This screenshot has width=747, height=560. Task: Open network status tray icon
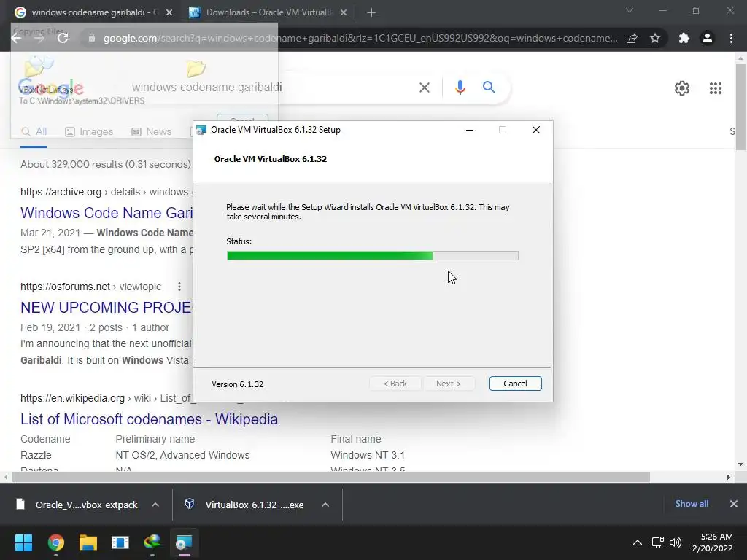[658, 542]
